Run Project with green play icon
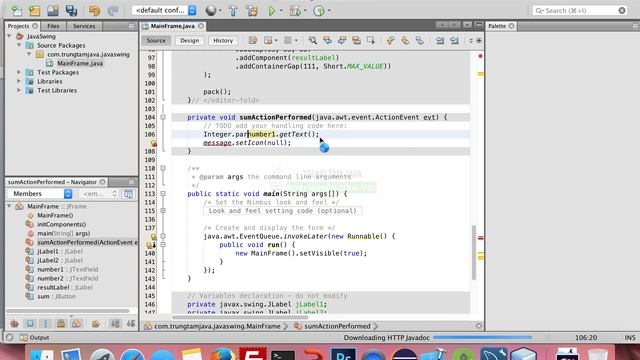The image size is (640, 360). coord(271,11)
